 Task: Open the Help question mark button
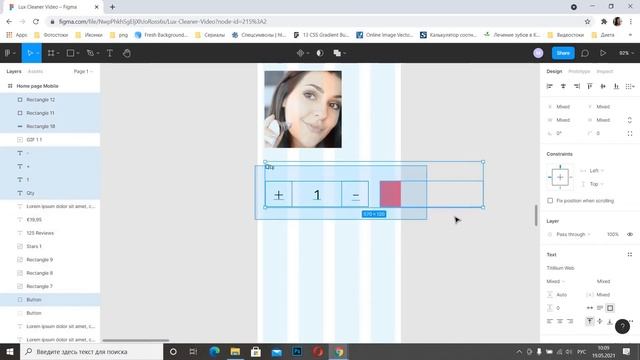(x=622, y=327)
